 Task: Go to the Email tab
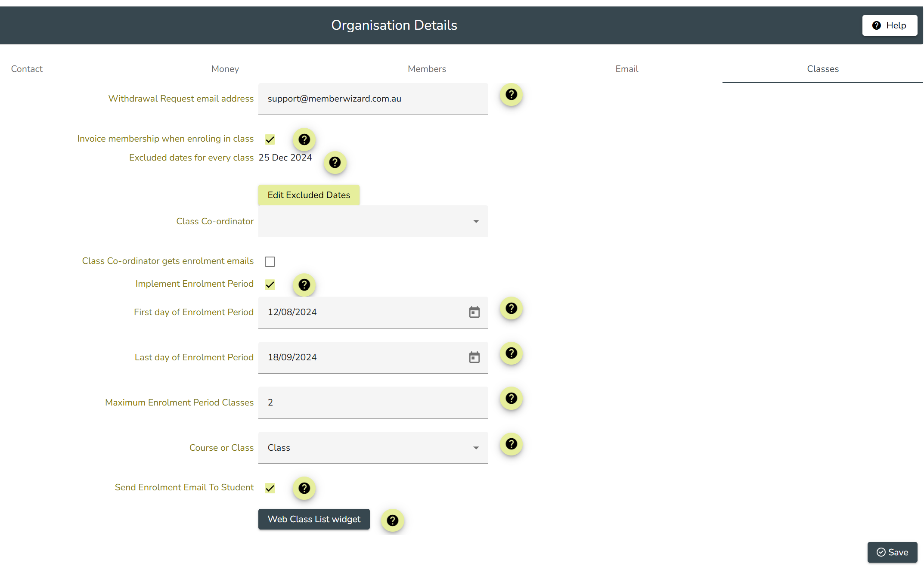pyautogui.click(x=626, y=69)
